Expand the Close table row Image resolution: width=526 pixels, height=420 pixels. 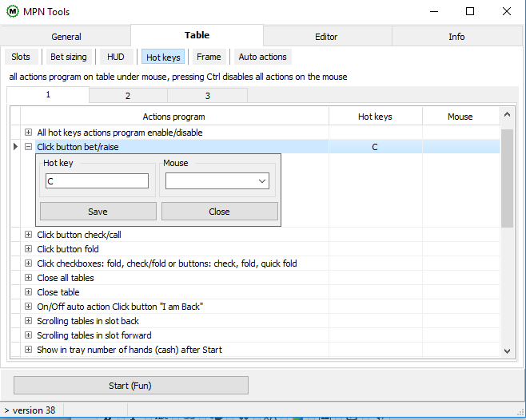pos(29,292)
